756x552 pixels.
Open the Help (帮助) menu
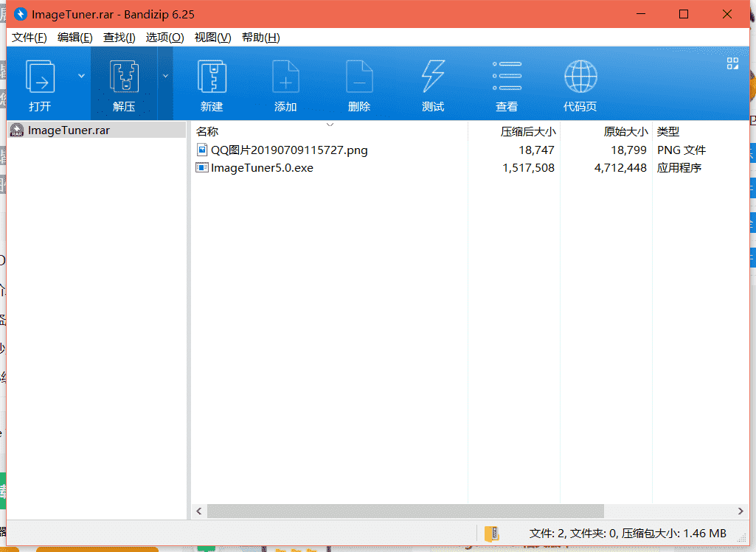tap(261, 38)
